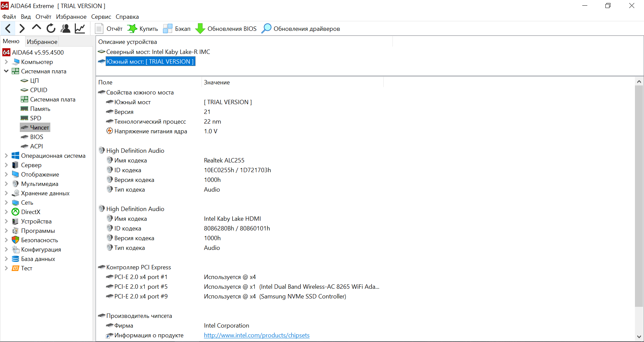Expand the Мультимедиа tree node
644x342 pixels.
click(6, 184)
